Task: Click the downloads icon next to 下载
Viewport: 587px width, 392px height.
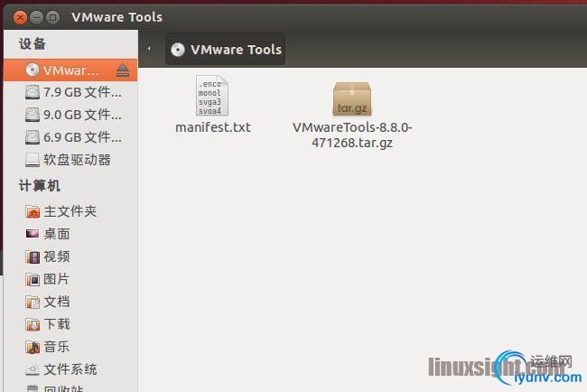Action: (33, 324)
